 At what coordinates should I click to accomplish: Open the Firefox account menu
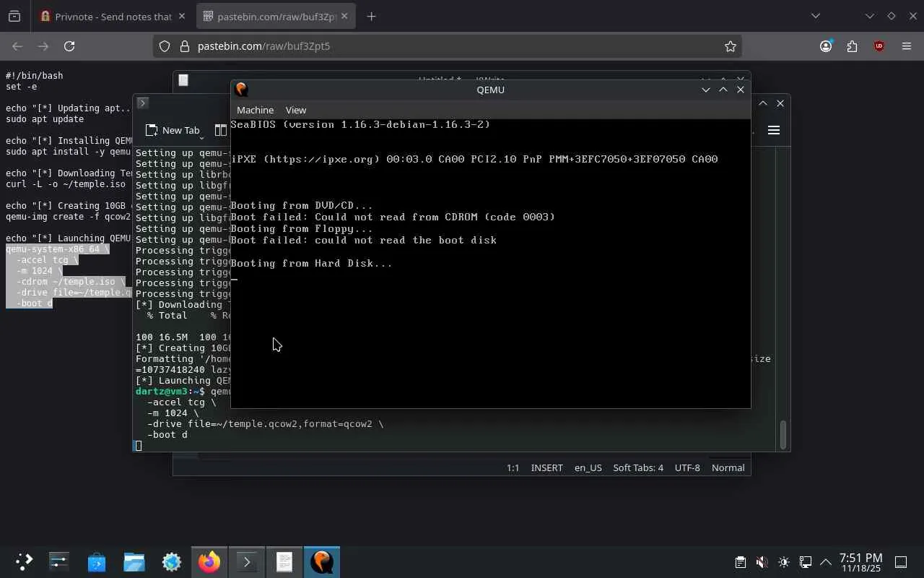coord(826,46)
